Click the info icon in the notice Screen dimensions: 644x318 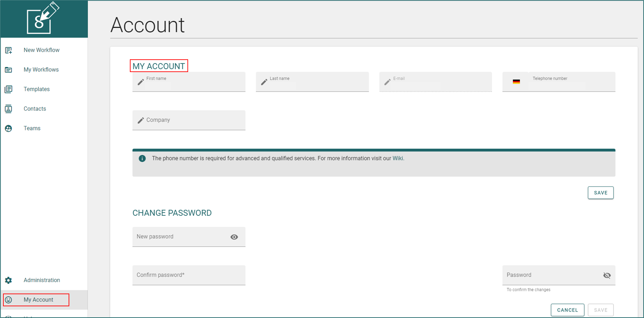coord(142,158)
